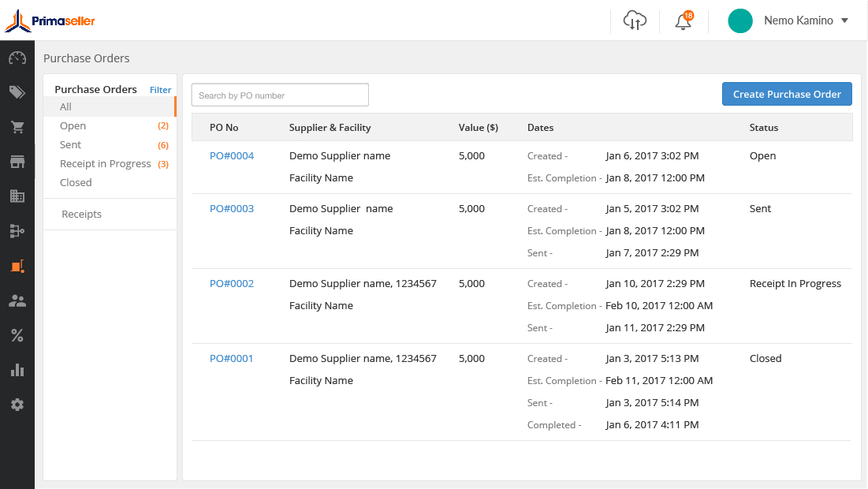Open purchase order PO#0004
868x489 pixels.
[232, 155]
